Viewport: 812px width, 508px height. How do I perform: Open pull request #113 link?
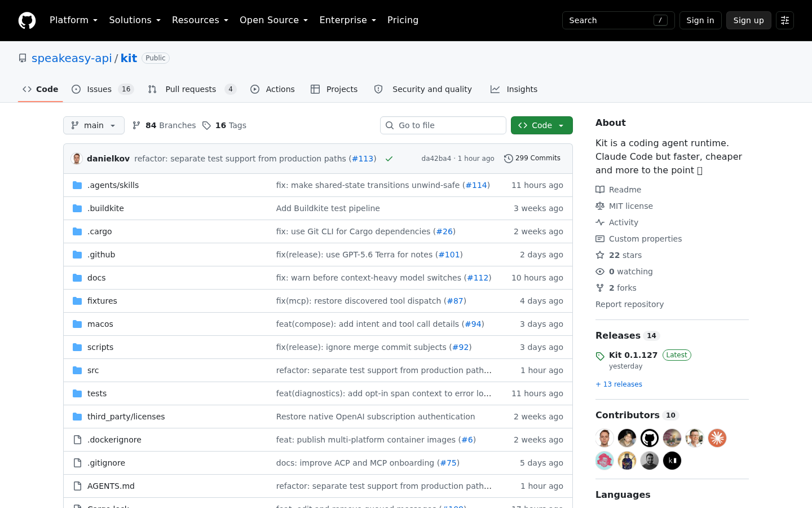[363, 159]
